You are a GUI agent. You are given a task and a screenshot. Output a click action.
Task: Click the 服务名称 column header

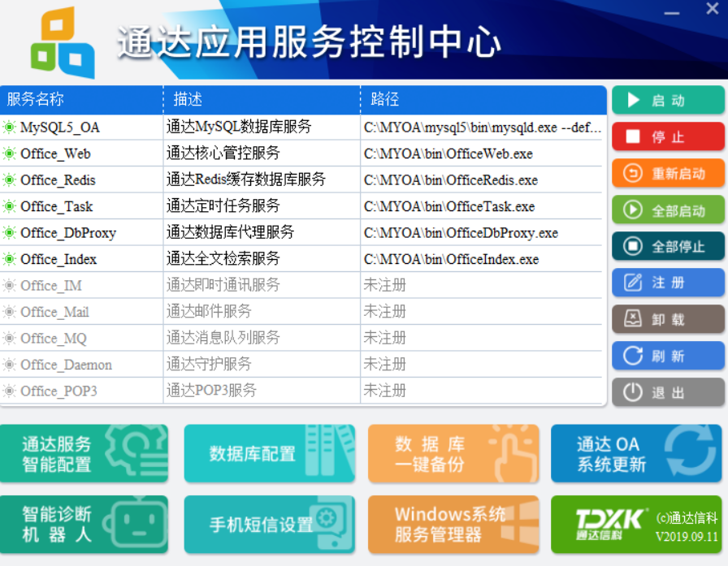coord(81,99)
